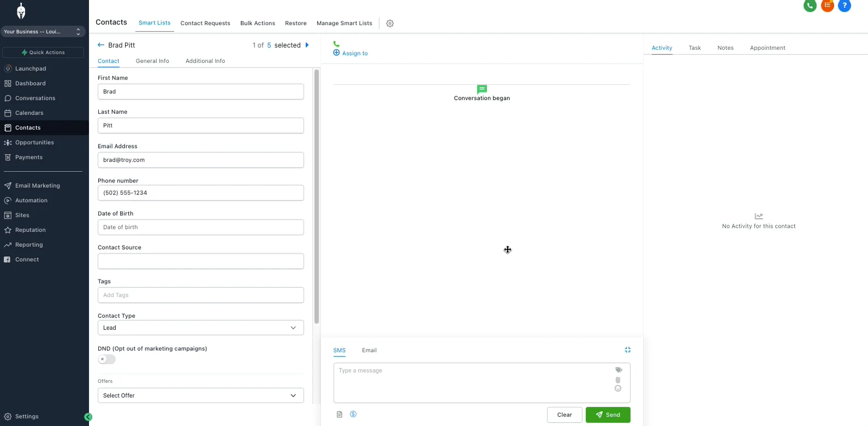
Task: Click the Date of Birth field
Action: [201, 227]
